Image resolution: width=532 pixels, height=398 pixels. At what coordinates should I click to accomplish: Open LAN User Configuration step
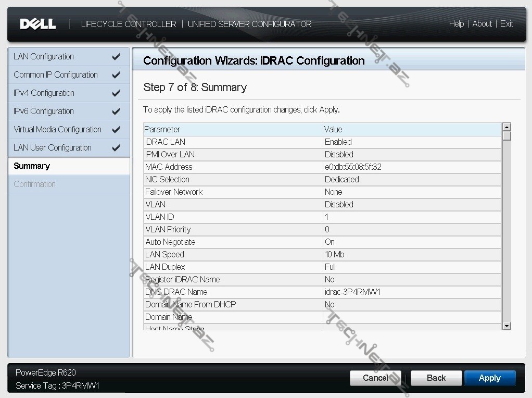click(x=53, y=148)
